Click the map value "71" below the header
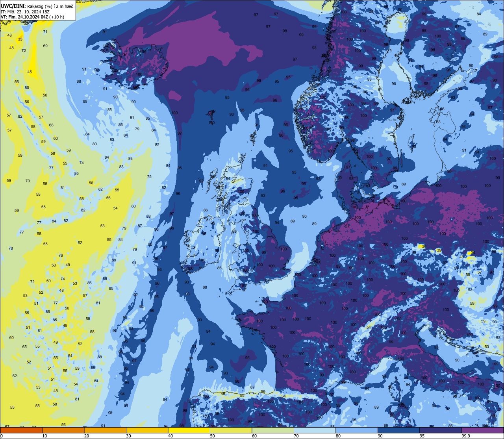The height and width of the screenshot is (439, 504). click(x=45, y=32)
